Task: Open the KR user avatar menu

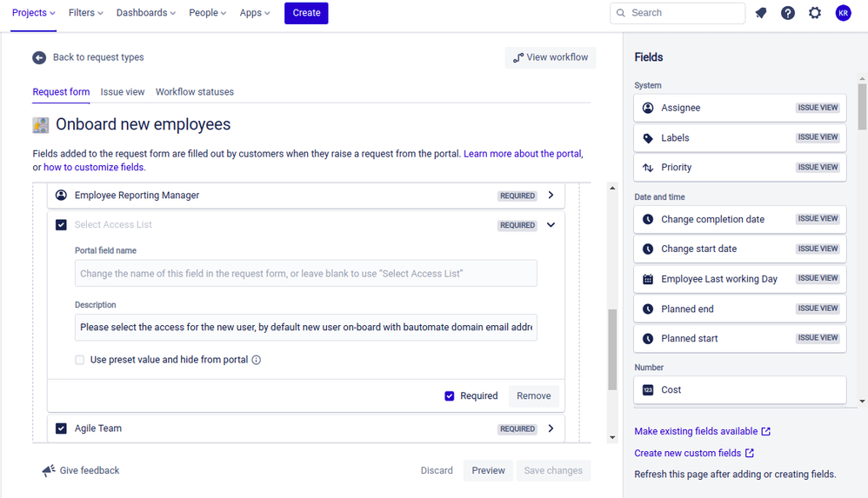Action: coord(843,13)
